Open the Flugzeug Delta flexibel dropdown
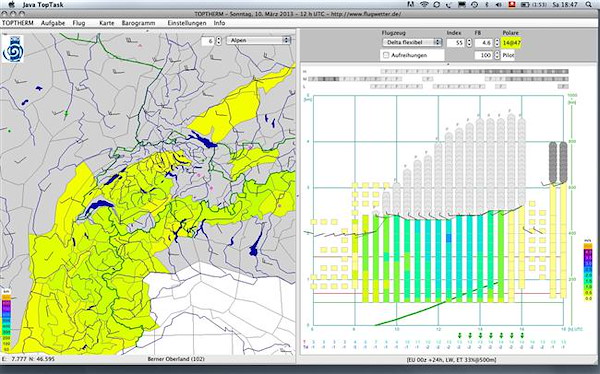The width and height of the screenshot is (600, 374). (412, 42)
